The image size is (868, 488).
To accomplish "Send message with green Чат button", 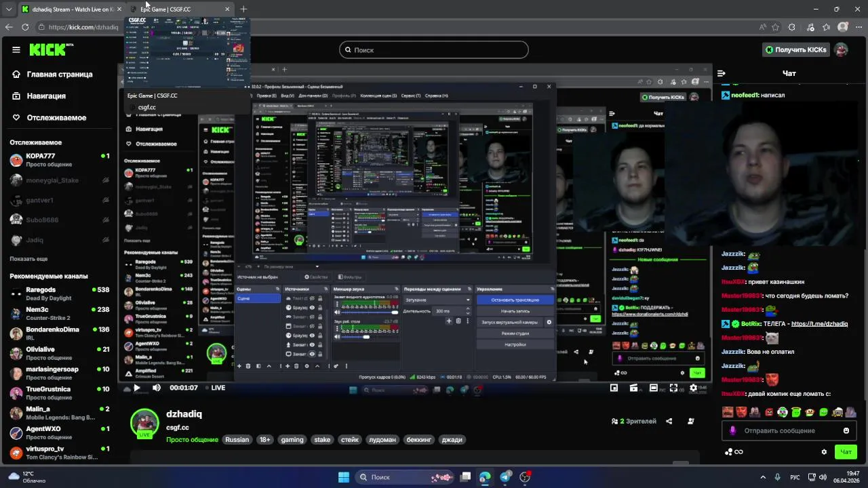I will (846, 452).
